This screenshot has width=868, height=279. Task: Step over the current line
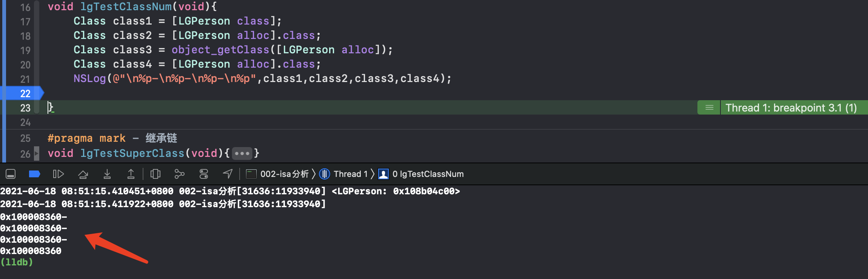click(83, 174)
